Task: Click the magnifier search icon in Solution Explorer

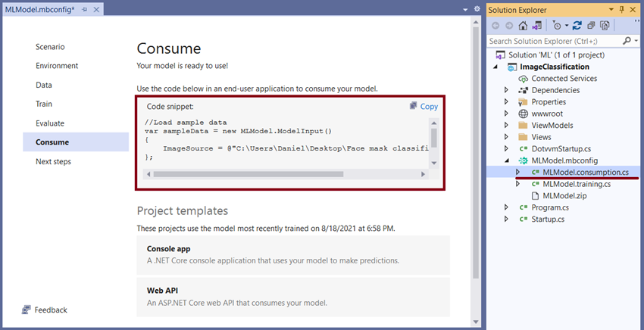Action: 627,41
